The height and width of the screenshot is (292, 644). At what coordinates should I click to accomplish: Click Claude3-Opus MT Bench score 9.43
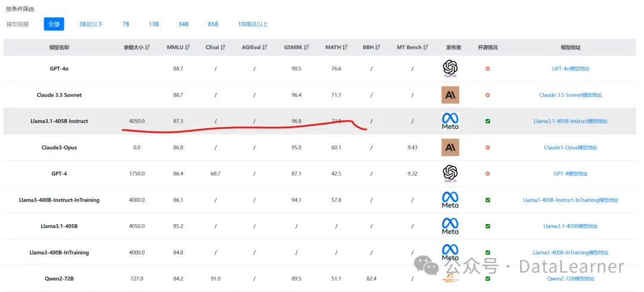tap(412, 147)
